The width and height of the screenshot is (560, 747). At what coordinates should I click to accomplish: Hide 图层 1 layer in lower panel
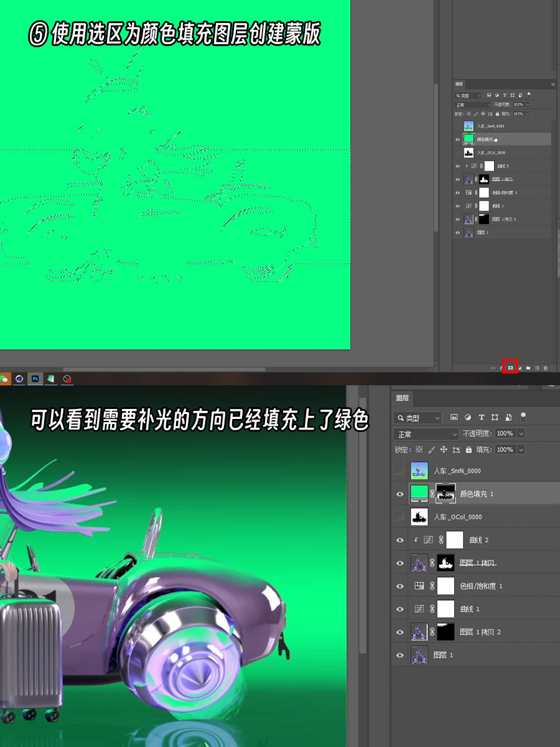(x=400, y=655)
